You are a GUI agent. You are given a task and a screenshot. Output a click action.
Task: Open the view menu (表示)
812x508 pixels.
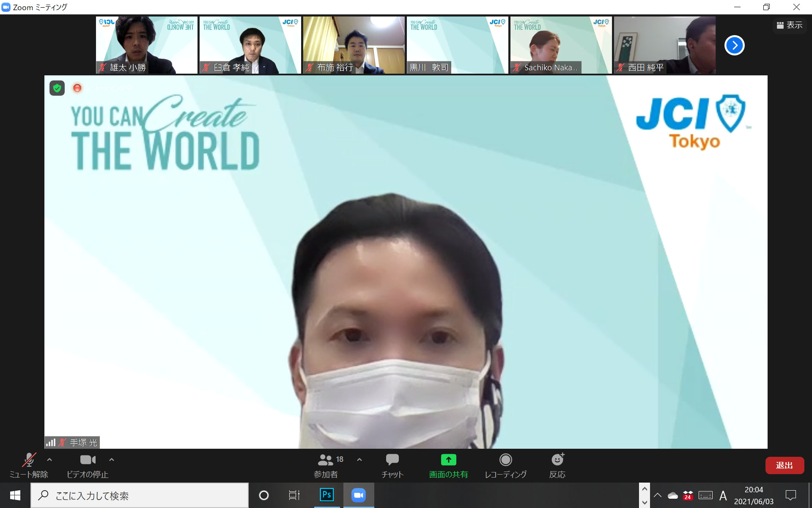pos(790,25)
